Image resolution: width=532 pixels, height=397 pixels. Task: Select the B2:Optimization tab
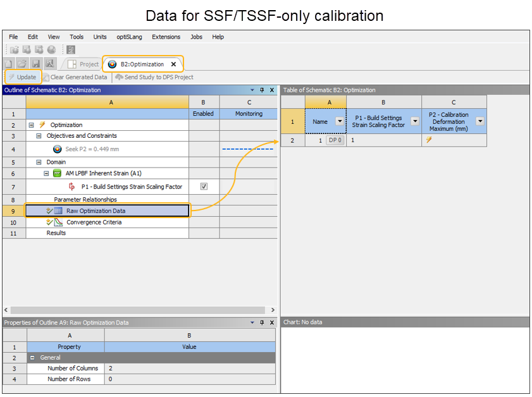coord(142,64)
